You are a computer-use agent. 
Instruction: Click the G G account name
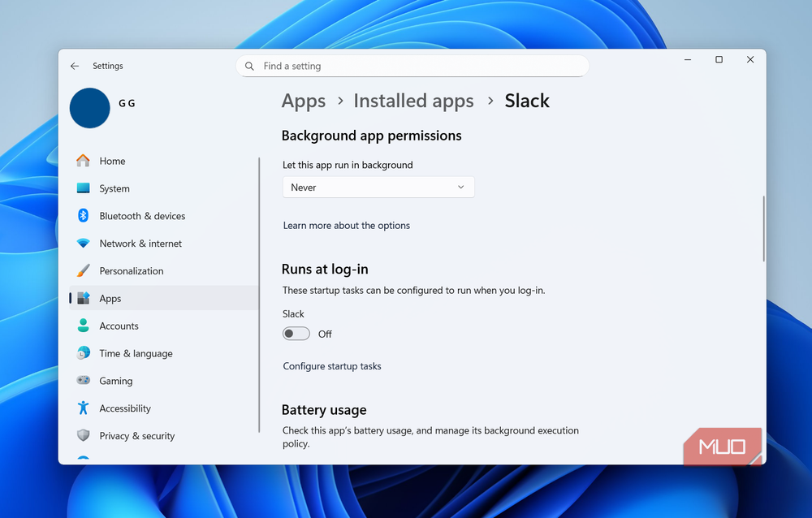(x=127, y=103)
